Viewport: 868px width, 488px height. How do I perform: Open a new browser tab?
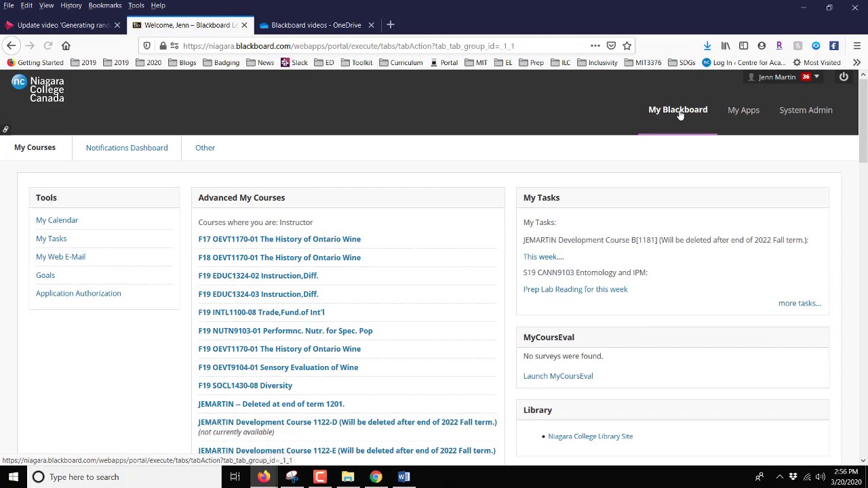pyautogui.click(x=391, y=25)
